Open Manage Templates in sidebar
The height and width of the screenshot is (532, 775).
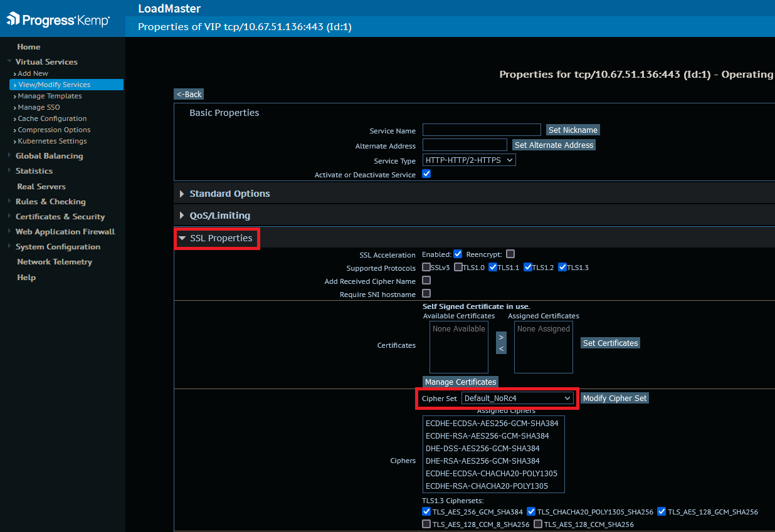click(x=50, y=96)
